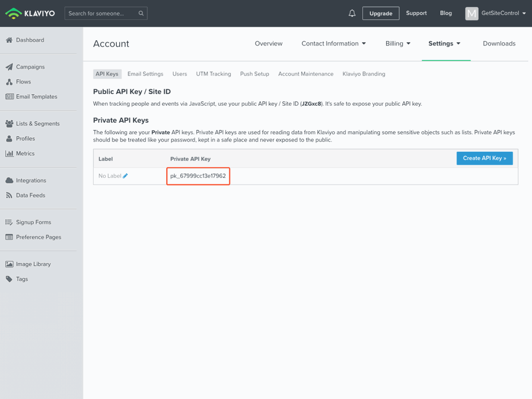Open the Billing dropdown

[398, 43]
